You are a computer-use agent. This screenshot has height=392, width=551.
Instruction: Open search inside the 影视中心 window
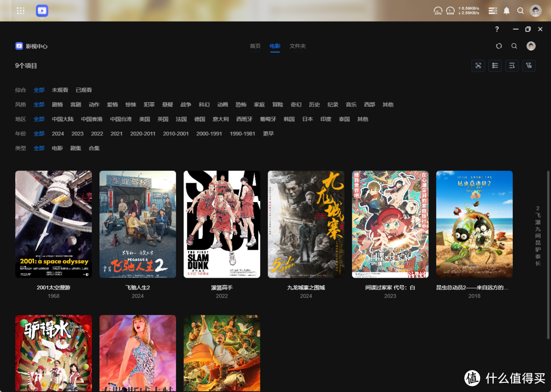coord(514,46)
